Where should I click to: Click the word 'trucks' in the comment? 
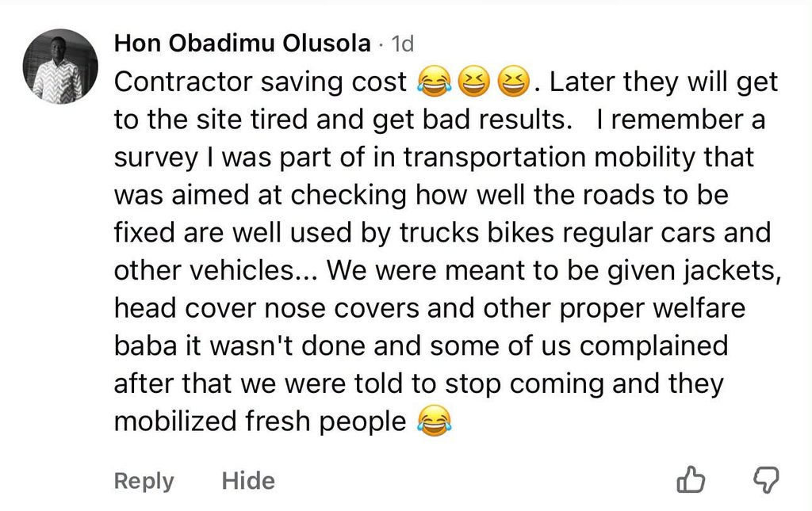point(439,233)
